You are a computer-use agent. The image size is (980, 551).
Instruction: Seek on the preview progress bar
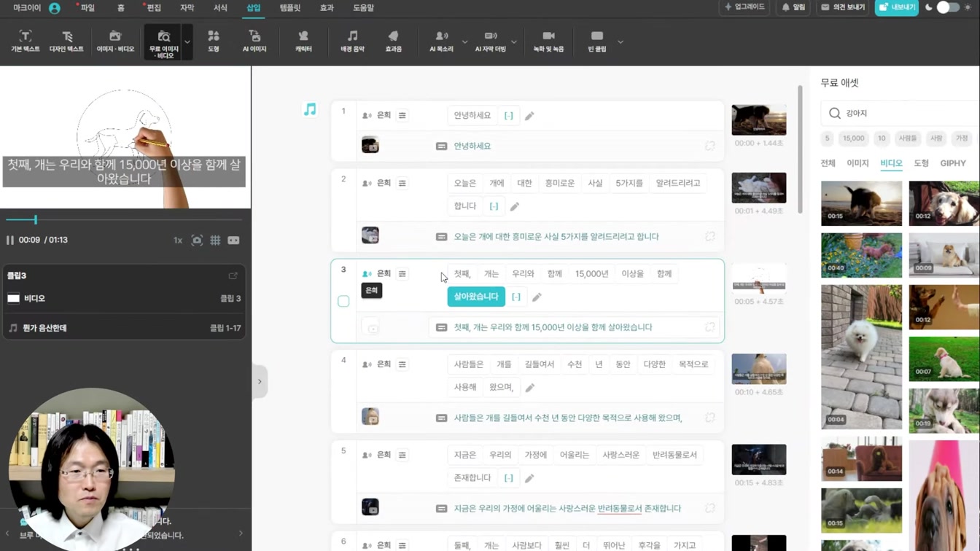tap(124, 219)
